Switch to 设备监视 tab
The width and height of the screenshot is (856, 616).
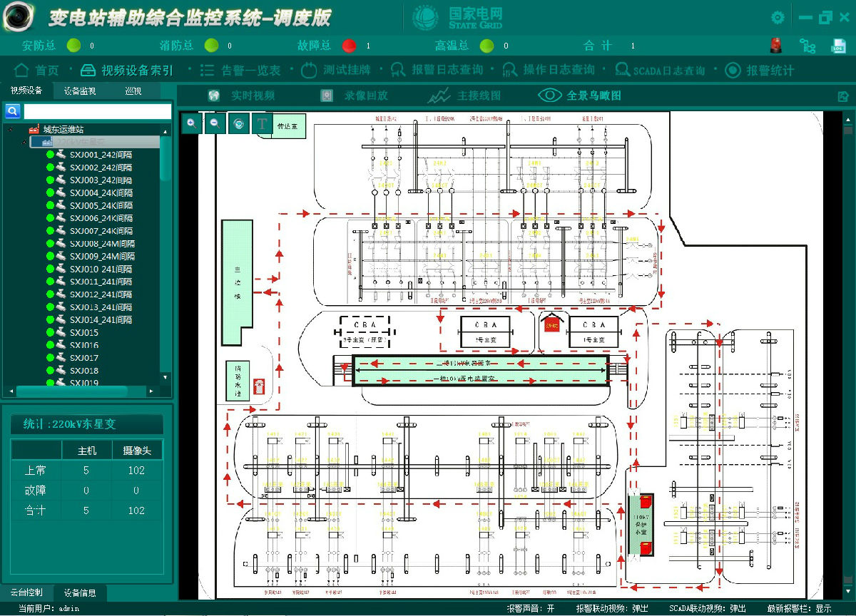click(x=79, y=91)
